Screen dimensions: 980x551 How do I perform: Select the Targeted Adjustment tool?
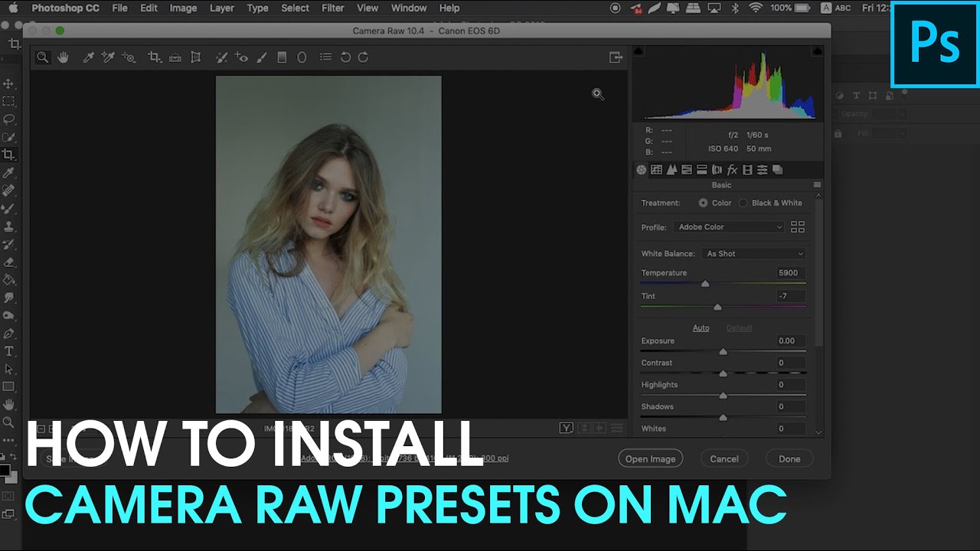(x=129, y=57)
